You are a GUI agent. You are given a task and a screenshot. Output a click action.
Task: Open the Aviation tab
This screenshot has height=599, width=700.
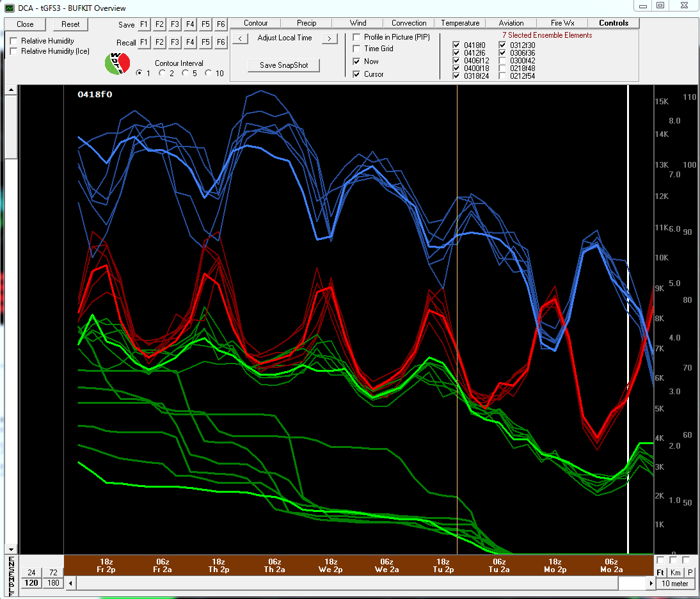[x=511, y=23]
